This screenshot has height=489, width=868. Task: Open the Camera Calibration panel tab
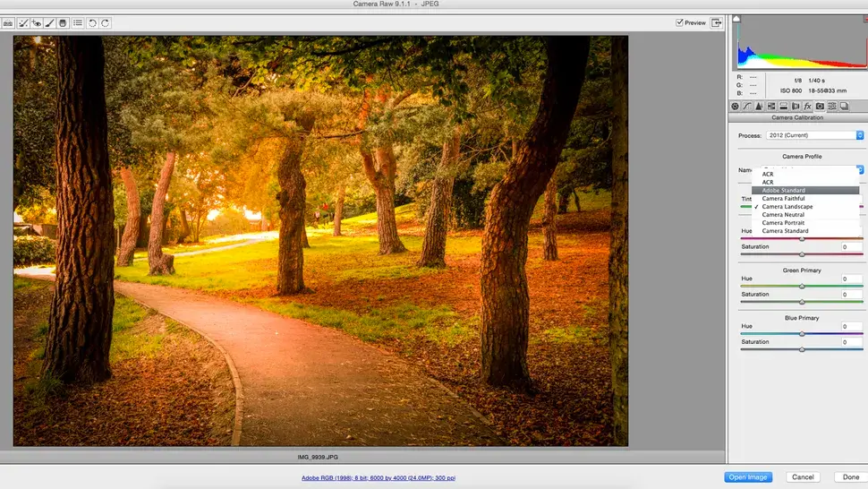[820, 106]
